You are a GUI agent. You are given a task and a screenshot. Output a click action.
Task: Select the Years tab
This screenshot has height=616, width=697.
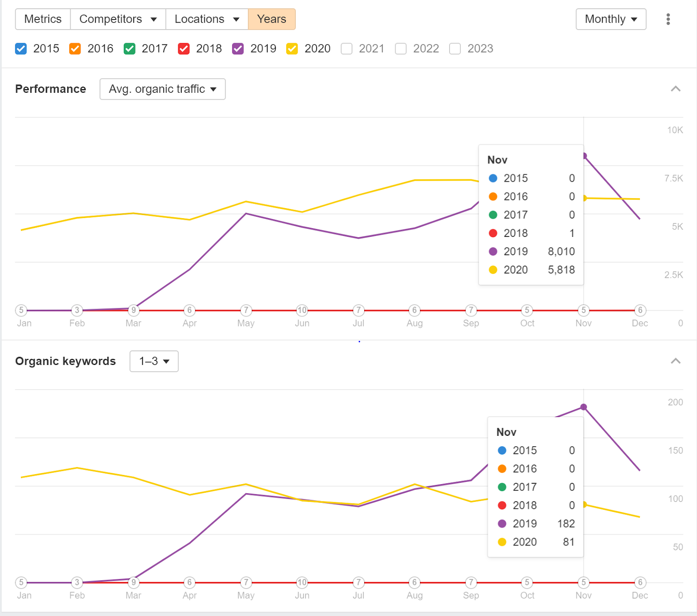(272, 19)
